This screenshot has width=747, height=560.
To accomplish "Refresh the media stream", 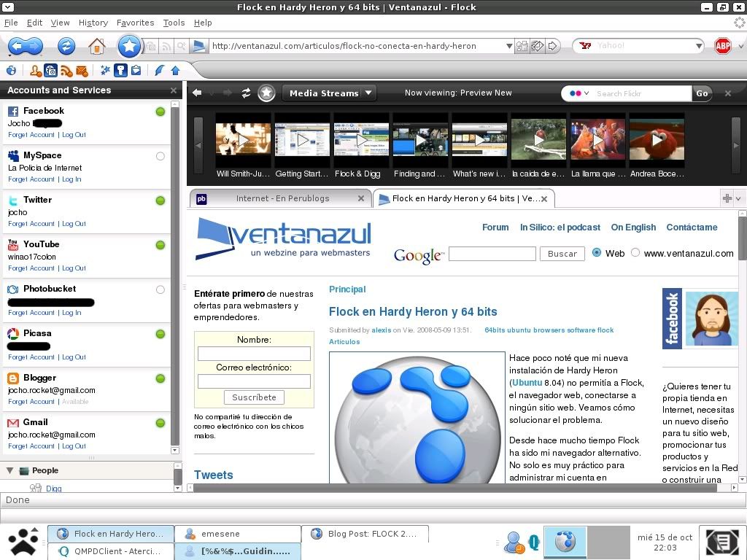I will click(246, 93).
